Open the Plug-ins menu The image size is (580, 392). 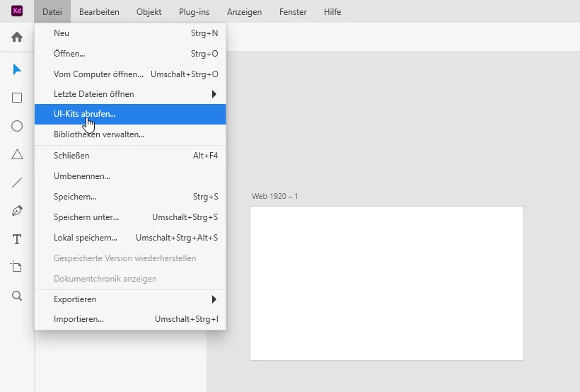point(195,12)
